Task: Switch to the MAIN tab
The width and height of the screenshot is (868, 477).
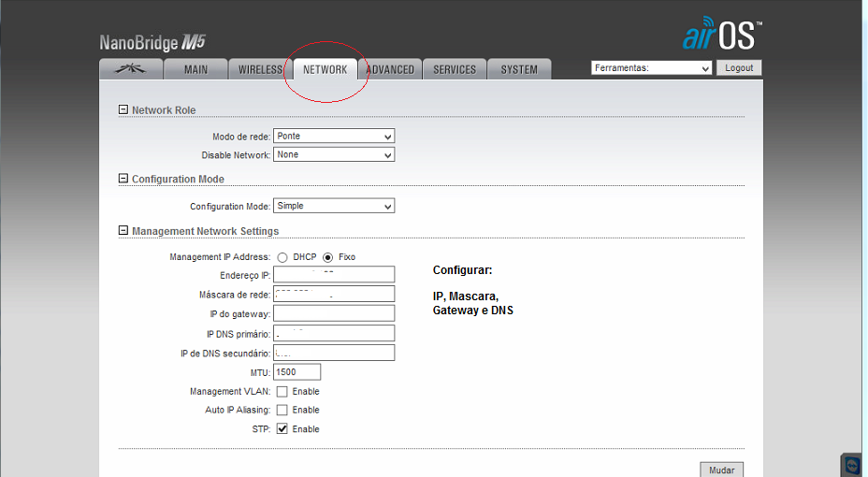Action: tap(195, 69)
